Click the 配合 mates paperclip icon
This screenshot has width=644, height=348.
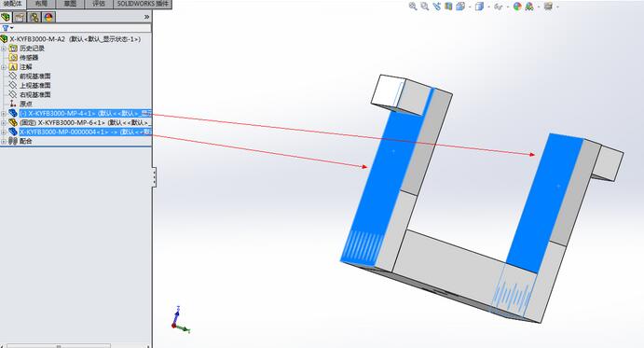coord(13,141)
